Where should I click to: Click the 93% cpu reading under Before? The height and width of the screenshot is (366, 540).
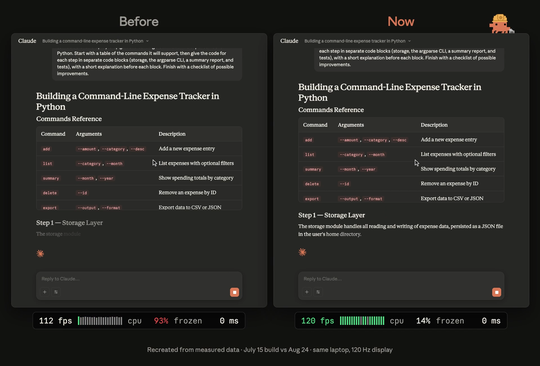161,321
